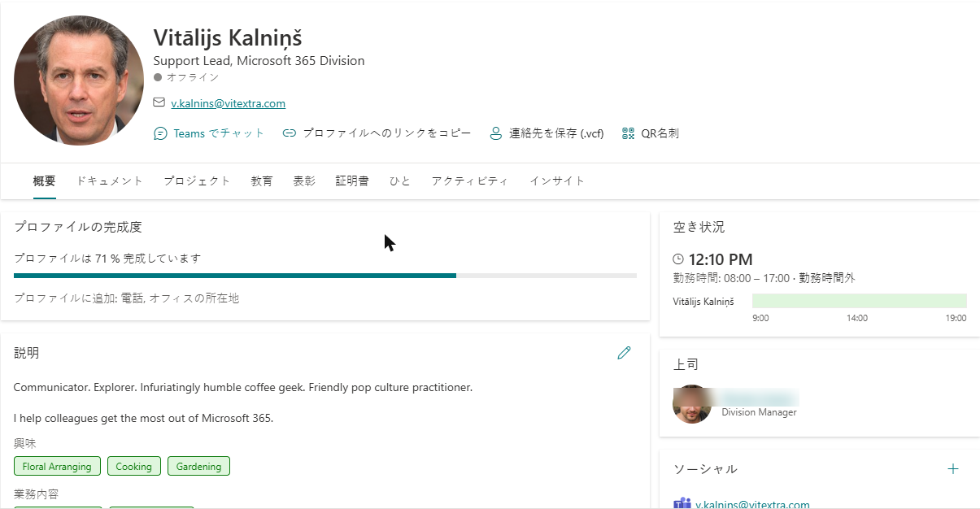Start a chat via Teams でチャット

219,133
